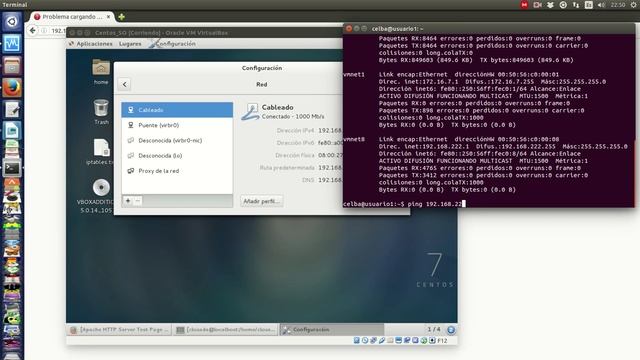Switch to 'Problema cargando' browser tab
640x360 pixels.
(x=72, y=17)
